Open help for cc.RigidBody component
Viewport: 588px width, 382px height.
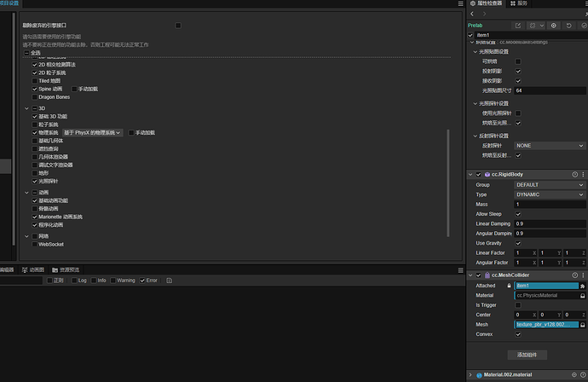575,175
